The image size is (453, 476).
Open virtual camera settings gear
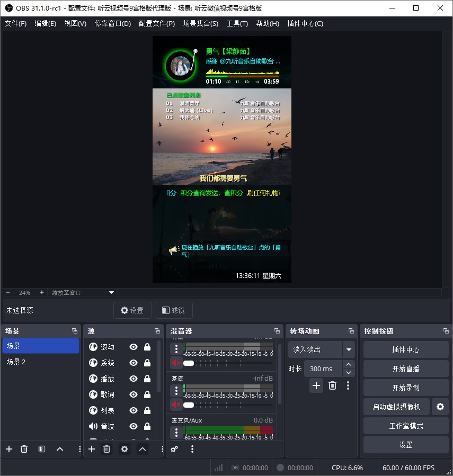[440, 407]
